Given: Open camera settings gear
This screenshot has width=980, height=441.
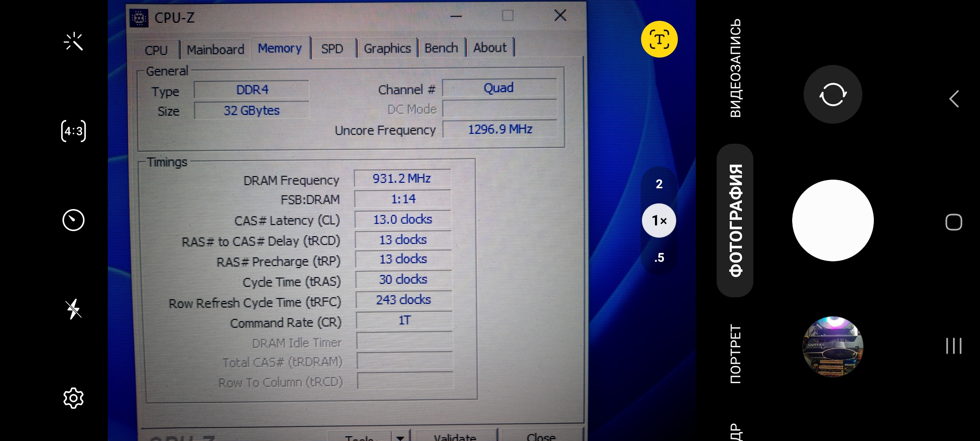Looking at the screenshot, I should point(73,398).
